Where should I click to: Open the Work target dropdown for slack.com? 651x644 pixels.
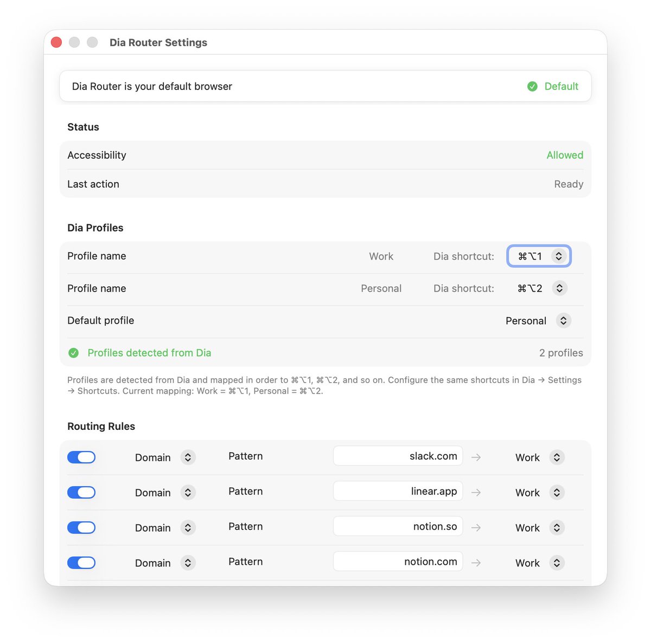[x=539, y=458]
